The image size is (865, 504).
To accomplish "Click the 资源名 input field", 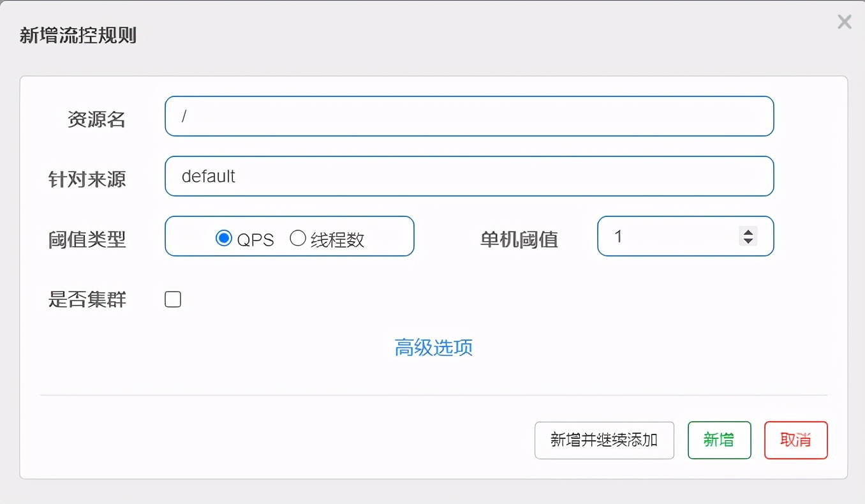I will click(447, 116).
